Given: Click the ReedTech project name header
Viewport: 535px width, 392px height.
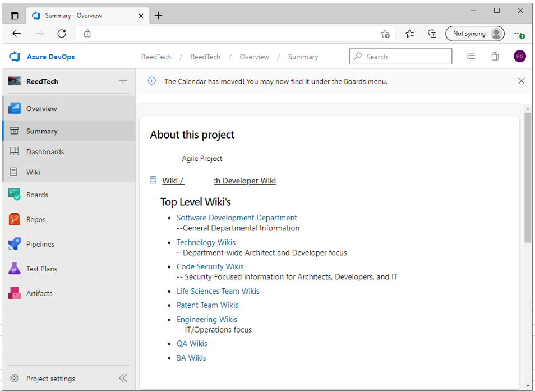Looking at the screenshot, I should click(x=42, y=81).
